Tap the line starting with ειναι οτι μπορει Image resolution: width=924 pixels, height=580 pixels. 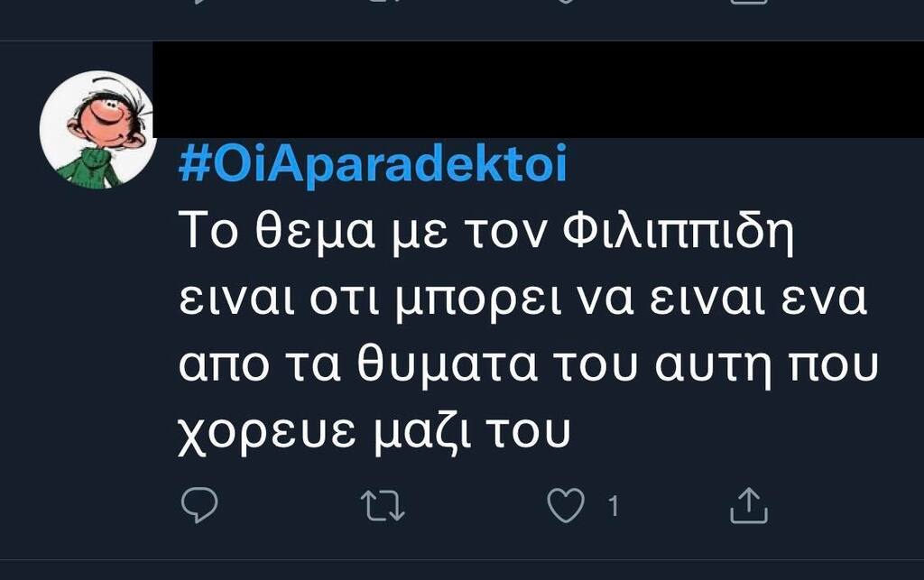tap(522, 299)
